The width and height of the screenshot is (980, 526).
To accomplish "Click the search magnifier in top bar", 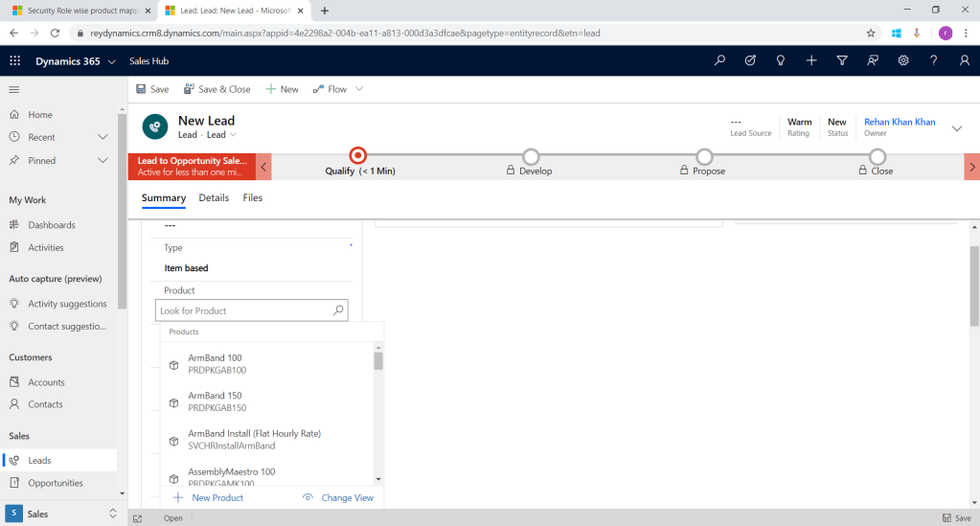I will point(719,60).
